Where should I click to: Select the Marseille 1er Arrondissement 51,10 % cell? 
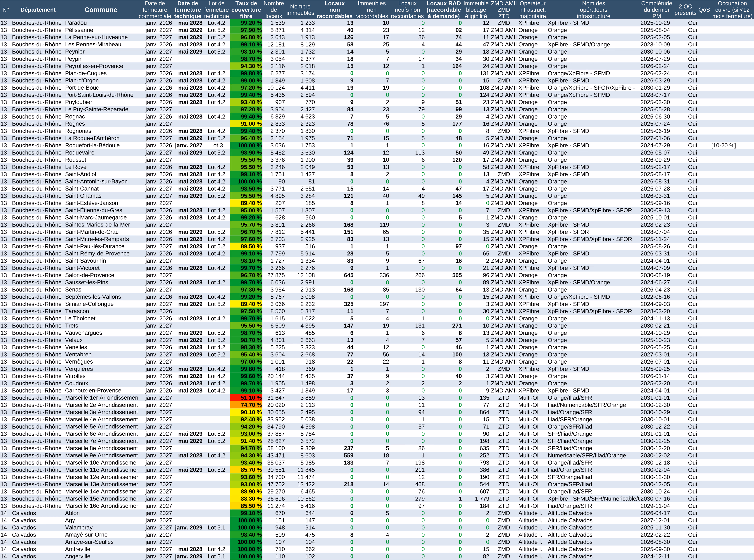point(246,398)
